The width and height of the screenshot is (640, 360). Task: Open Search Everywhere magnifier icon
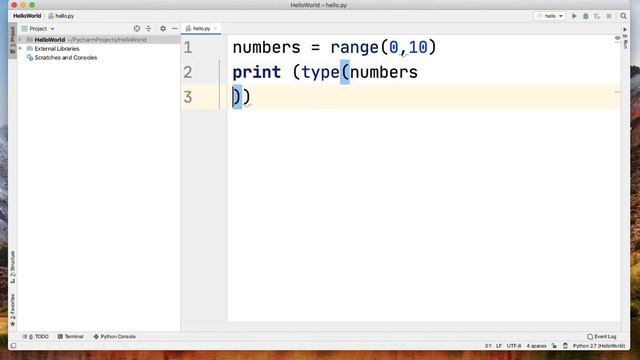click(x=623, y=16)
